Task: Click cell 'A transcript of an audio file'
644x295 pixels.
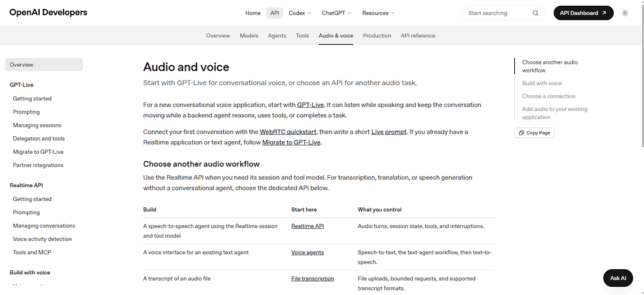Action: (176, 279)
